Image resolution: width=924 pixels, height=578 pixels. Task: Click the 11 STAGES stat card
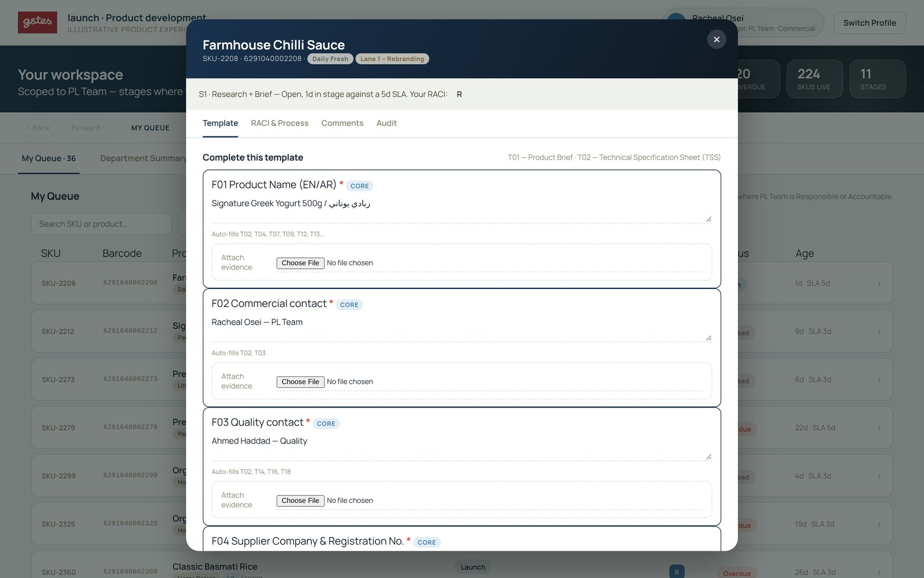click(877, 79)
